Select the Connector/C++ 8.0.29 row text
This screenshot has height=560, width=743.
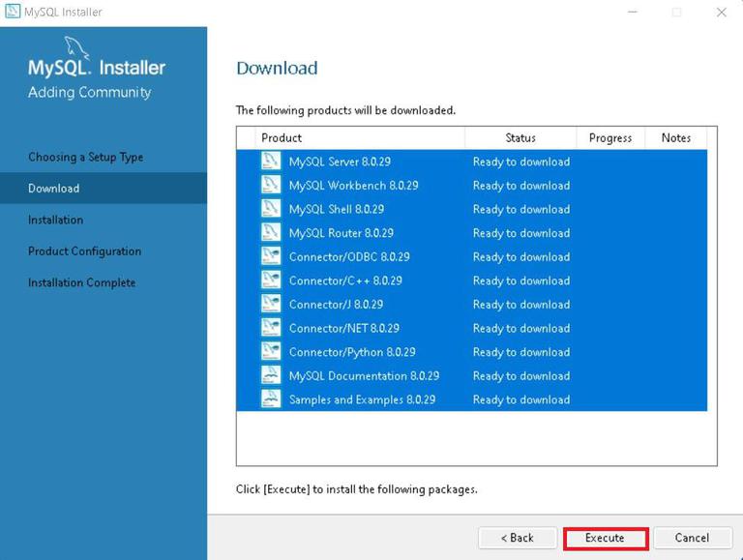pos(345,280)
